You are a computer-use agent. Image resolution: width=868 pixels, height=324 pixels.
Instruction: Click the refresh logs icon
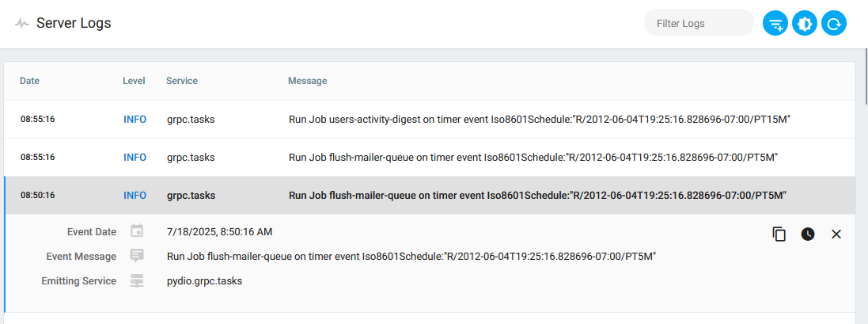[x=834, y=24]
